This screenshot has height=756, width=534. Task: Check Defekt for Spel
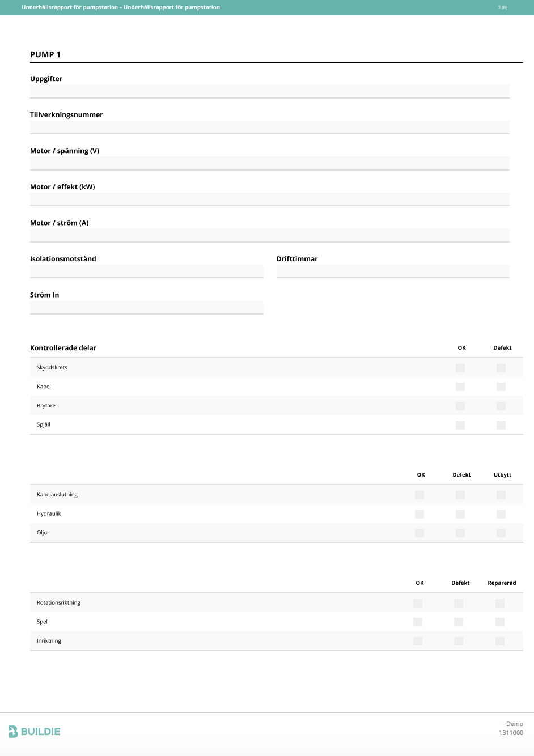[x=459, y=622]
